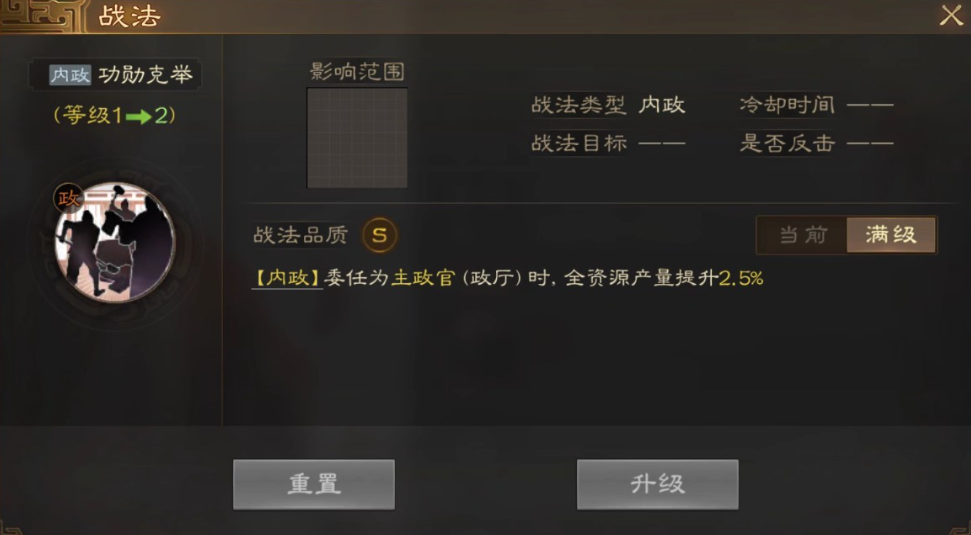971x535 pixels.
Task: Close the 战法 panel with X
Action: [x=951, y=15]
